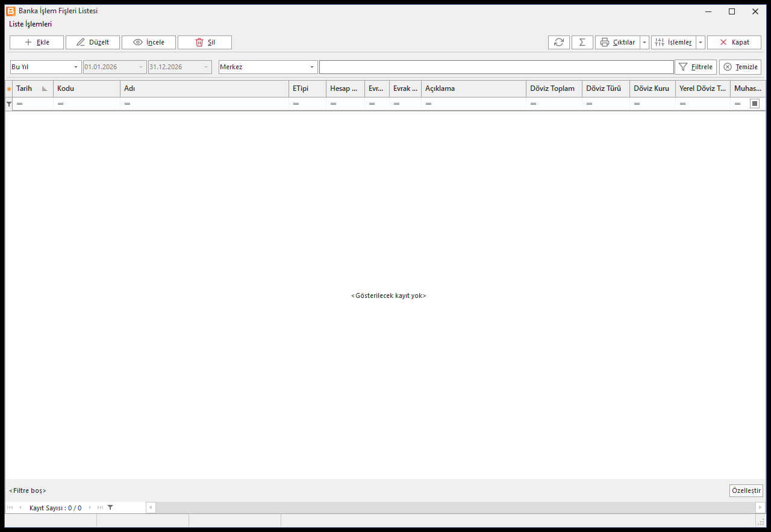The height and width of the screenshot is (532, 771).
Task: Click the İşlemler button
Action: click(673, 42)
